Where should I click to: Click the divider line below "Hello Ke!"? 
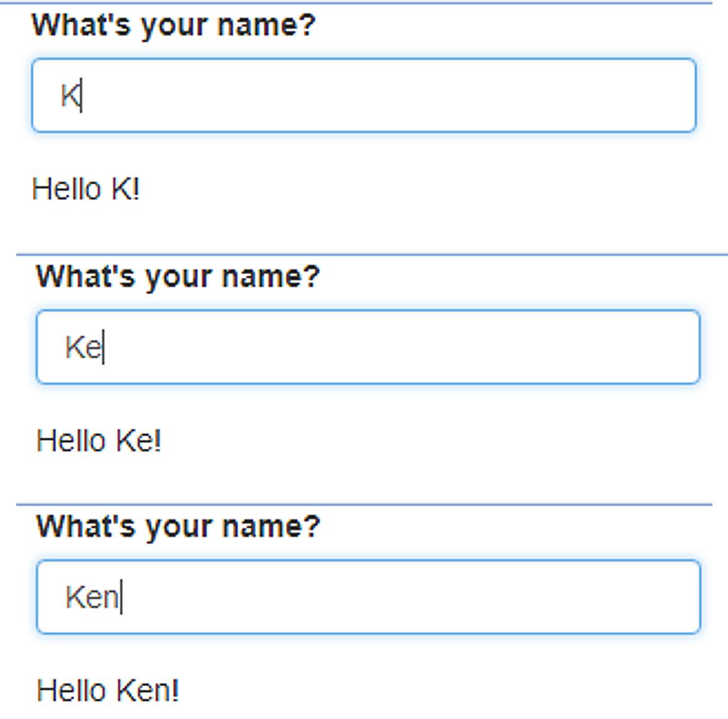pos(364,504)
